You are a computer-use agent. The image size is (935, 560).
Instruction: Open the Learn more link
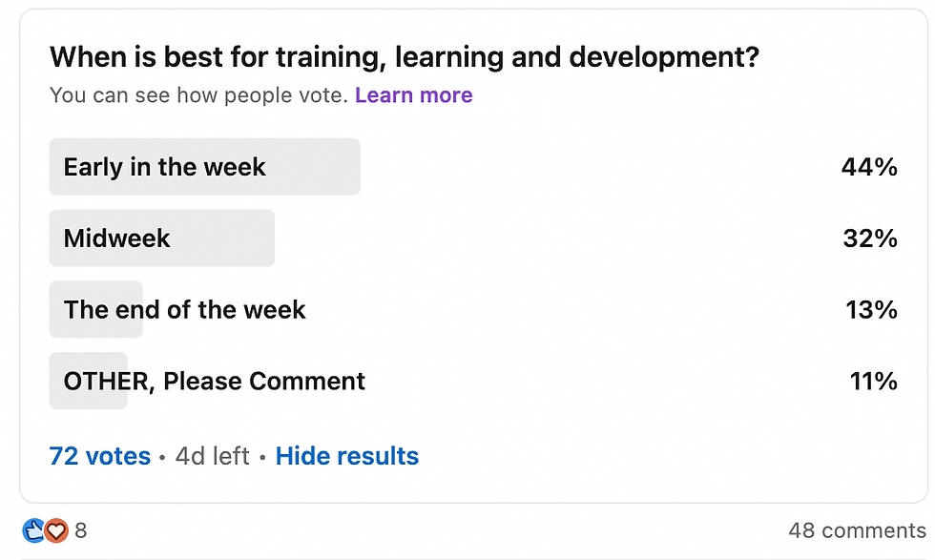coord(413,95)
